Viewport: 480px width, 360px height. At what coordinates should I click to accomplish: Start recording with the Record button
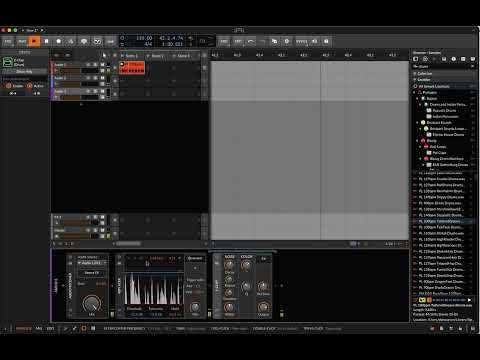coord(59,41)
